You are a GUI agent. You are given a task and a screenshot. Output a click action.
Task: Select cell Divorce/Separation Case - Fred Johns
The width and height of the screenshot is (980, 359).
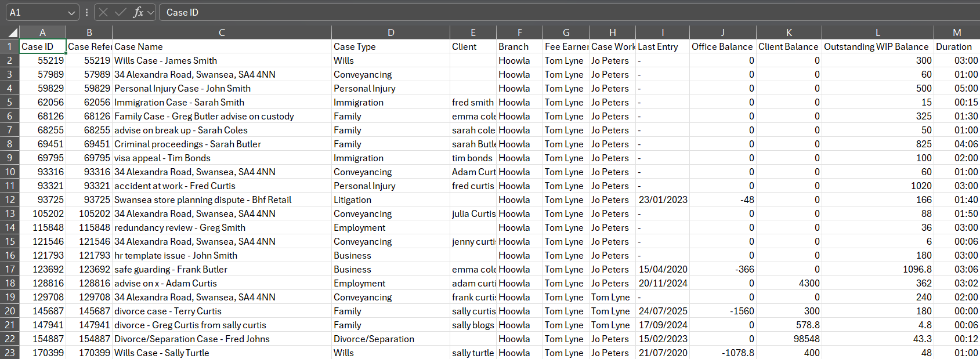point(222,339)
